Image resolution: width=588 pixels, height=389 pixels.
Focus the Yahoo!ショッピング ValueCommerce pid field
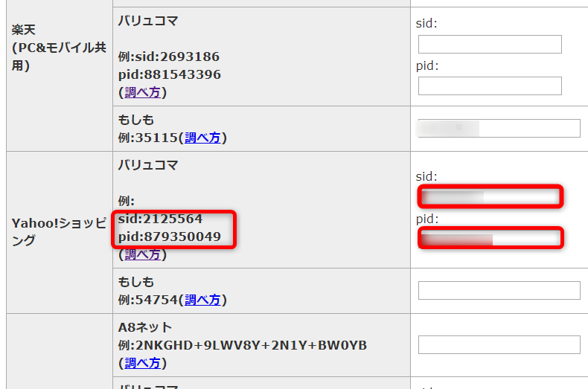490,238
